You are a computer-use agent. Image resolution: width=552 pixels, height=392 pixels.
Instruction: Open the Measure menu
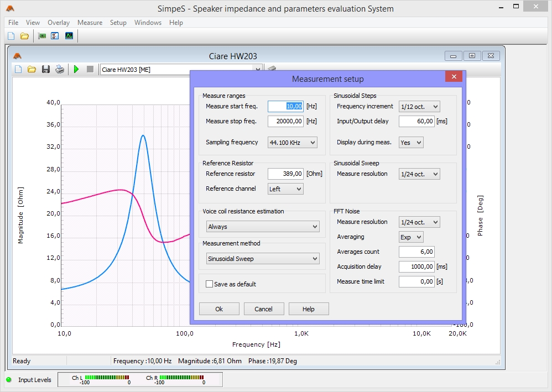tap(90, 23)
